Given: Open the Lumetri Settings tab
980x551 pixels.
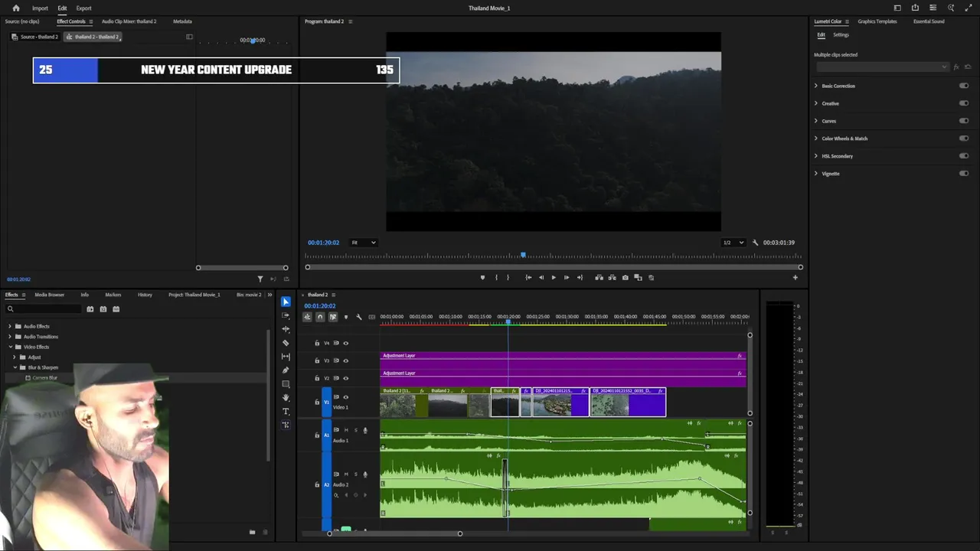Looking at the screenshot, I should (x=841, y=35).
